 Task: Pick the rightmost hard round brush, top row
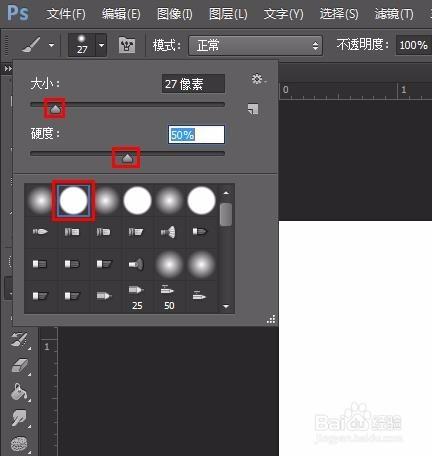point(201,200)
